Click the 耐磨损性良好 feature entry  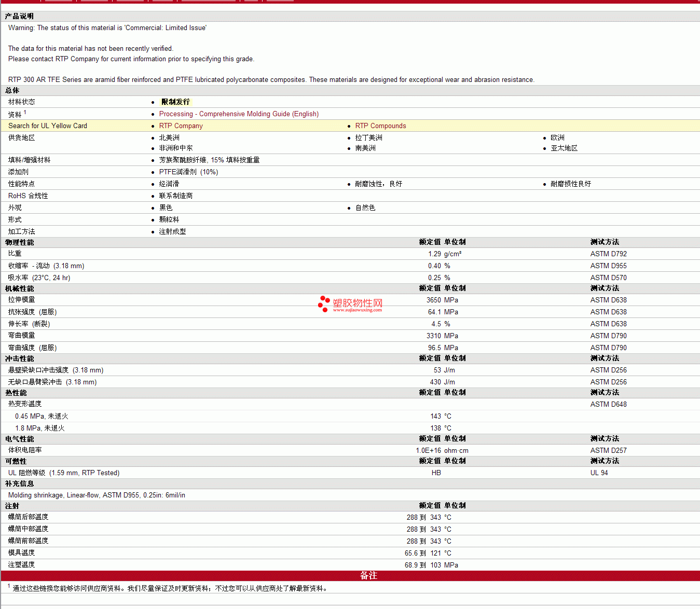coord(571,184)
